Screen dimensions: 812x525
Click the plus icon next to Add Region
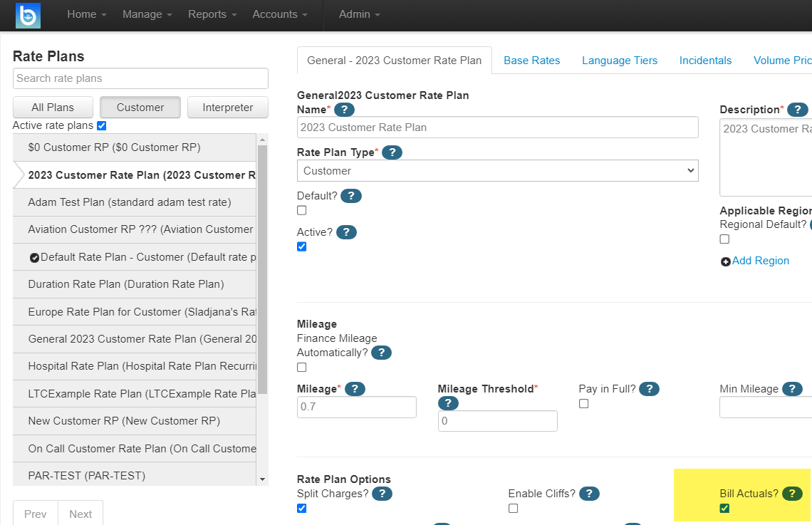(725, 261)
